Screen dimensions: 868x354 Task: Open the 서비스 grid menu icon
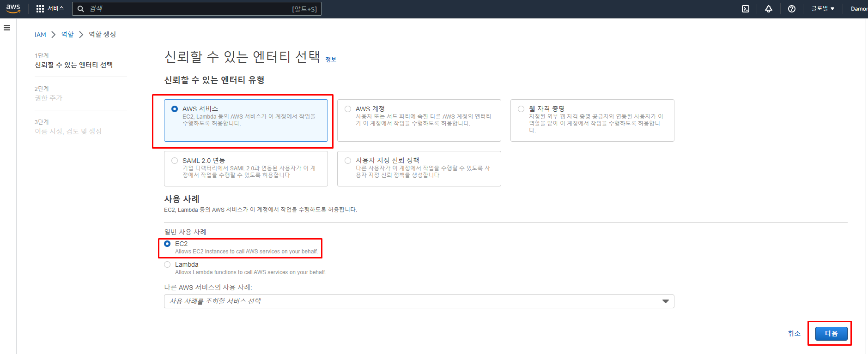coord(40,9)
